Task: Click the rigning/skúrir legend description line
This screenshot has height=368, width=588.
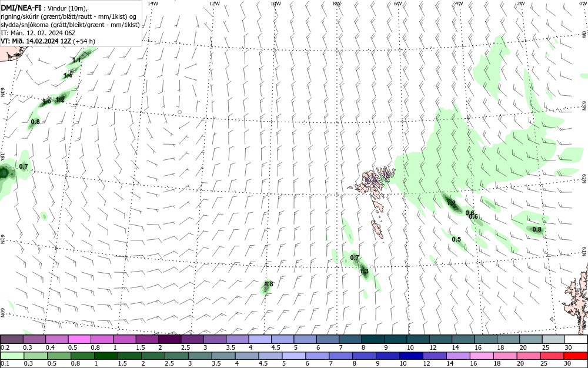Action: coord(68,16)
